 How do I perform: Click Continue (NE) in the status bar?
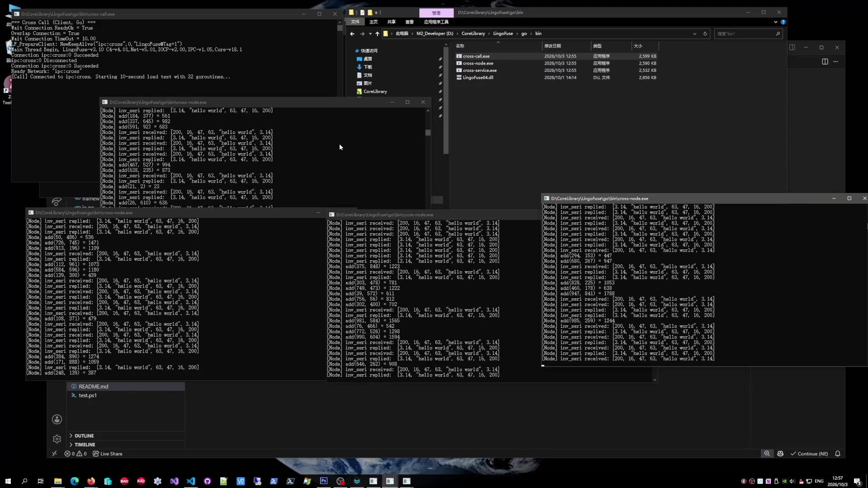[x=809, y=454]
